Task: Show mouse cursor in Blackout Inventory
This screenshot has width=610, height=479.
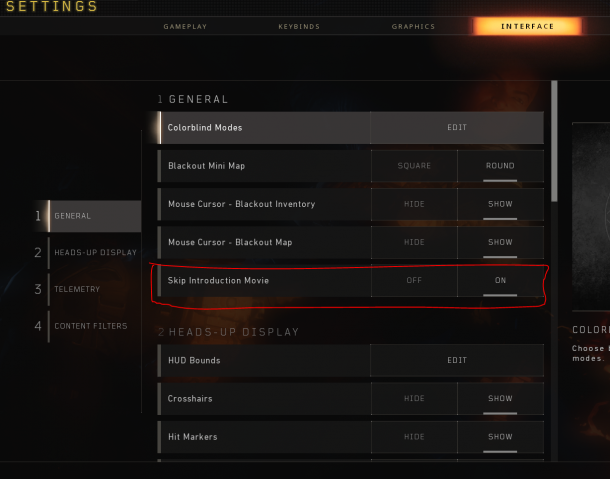Action: coord(500,204)
